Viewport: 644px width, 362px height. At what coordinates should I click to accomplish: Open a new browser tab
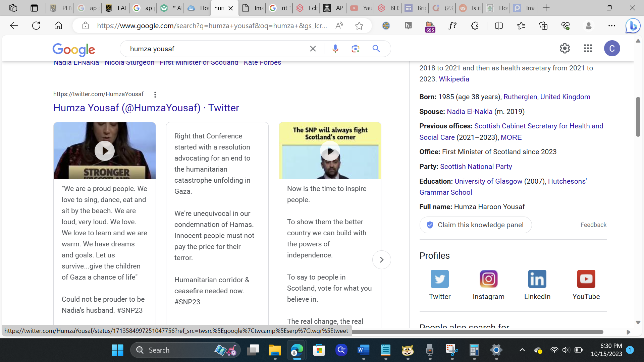tap(546, 8)
